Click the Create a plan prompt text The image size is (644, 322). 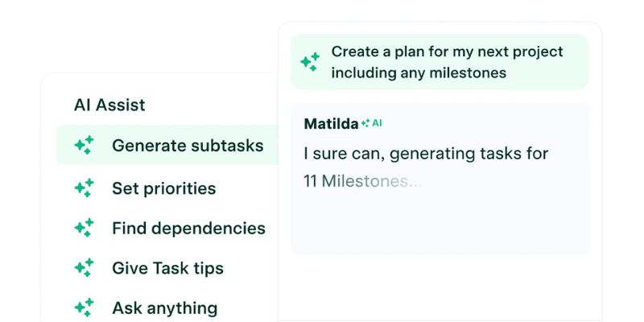click(447, 52)
